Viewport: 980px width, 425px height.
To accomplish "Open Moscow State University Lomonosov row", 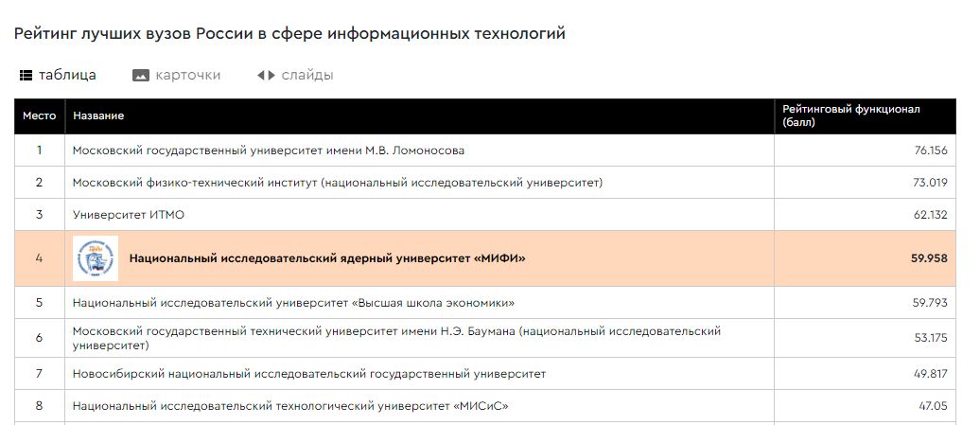I will click(x=485, y=150).
